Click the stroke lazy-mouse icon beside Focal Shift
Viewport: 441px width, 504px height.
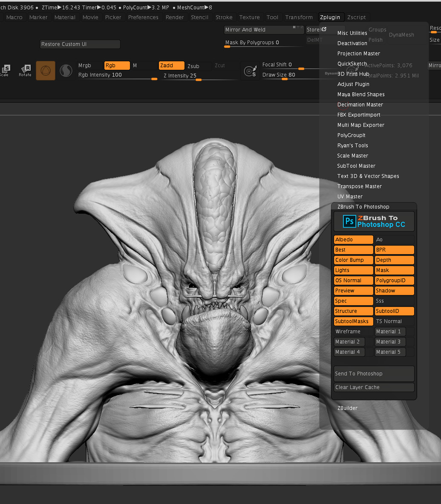pyautogui.click(x=251, y=71)
